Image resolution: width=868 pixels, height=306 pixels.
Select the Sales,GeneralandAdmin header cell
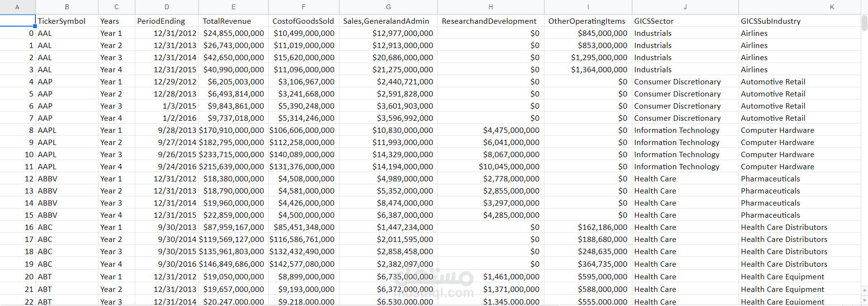388,21
